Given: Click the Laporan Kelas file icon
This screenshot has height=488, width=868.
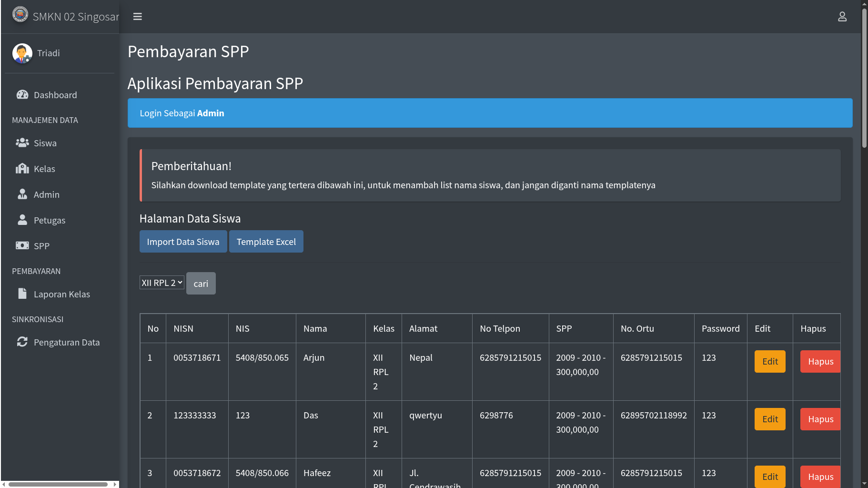Looking at the screenshot, I should point(22,294).
